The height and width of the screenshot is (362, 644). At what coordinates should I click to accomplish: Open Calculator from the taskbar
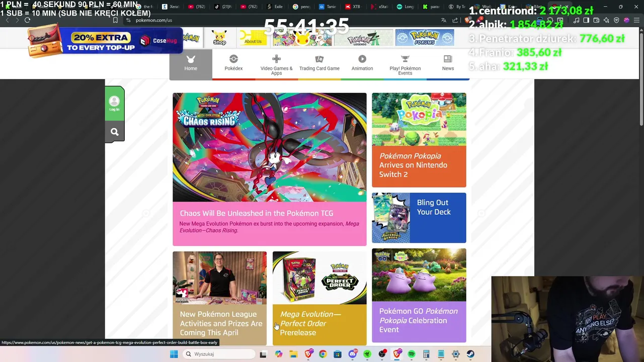426,354
